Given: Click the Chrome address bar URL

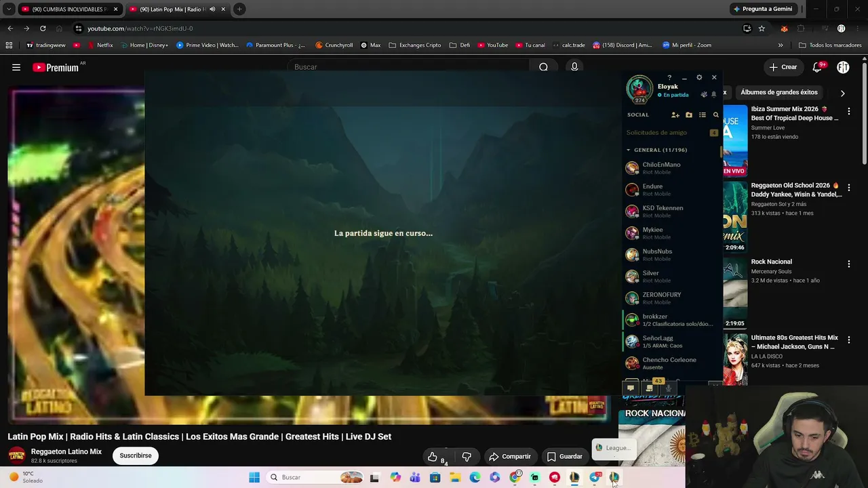Looking at the screenshot, I should pyautogui.click(x=140, y=28).
